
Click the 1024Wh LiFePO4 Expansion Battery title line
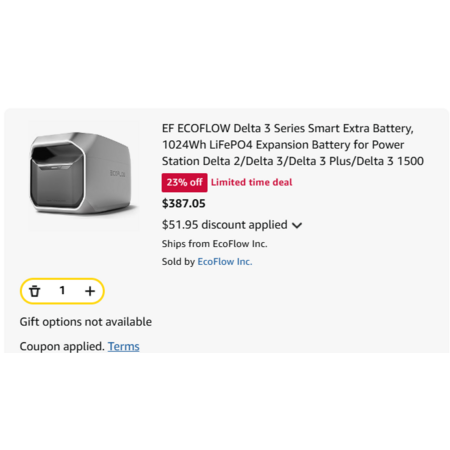[x=283, y=145]
